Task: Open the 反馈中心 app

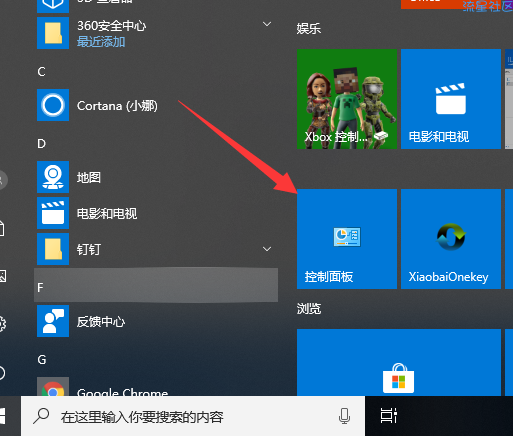Action: pyautogui.click(x=156, y=321)
